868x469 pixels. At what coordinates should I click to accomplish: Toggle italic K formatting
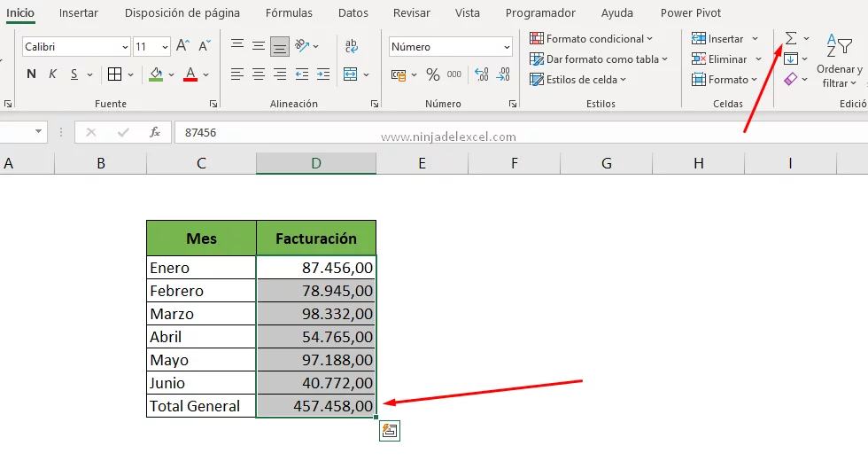(53, 74)
